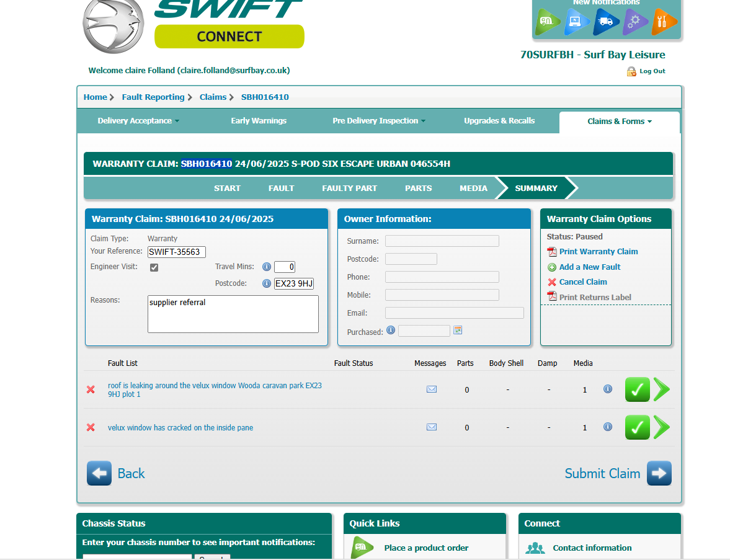The height and width of the screenshot is (560, 730).
Task: Click the blue Back arrow icon
Action: pyautogui.click(x=99, y=473)
